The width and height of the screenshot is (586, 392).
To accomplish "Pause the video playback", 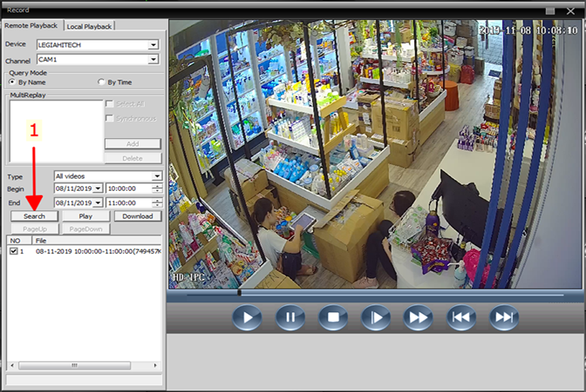I will pyautogui.click(x=290, y=317).
